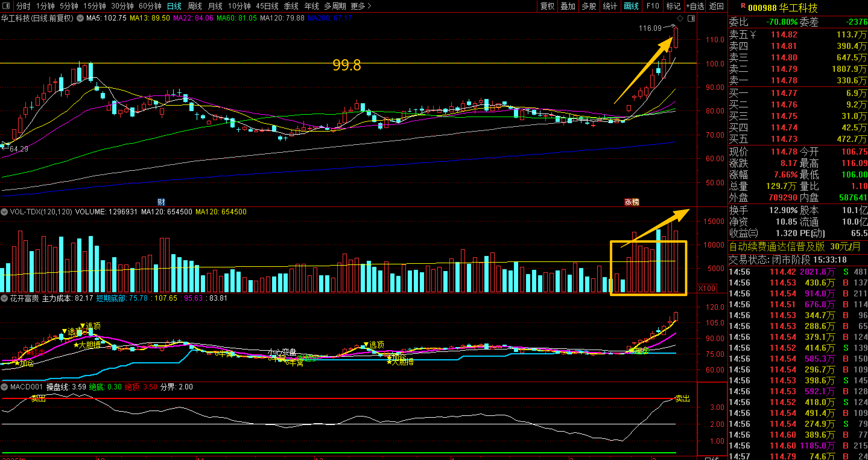Toggle 叠加 overlay option

(x=568, y=6)
